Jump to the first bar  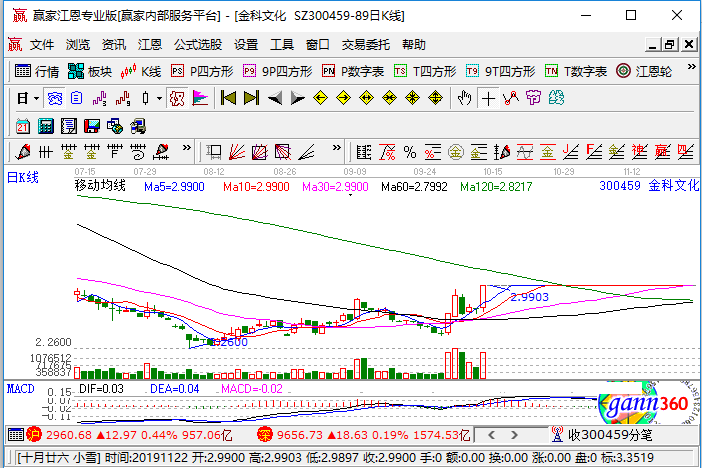click(228, 98)
